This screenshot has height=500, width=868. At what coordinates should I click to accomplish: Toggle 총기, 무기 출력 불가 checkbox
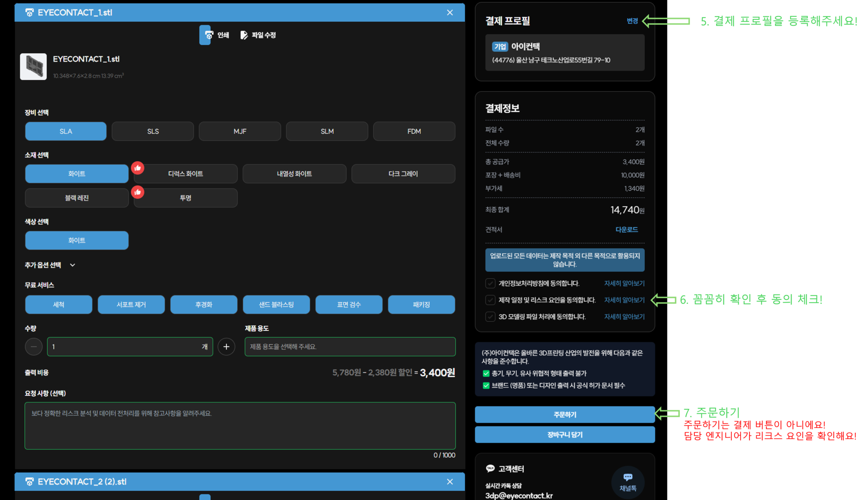[486, 374]
